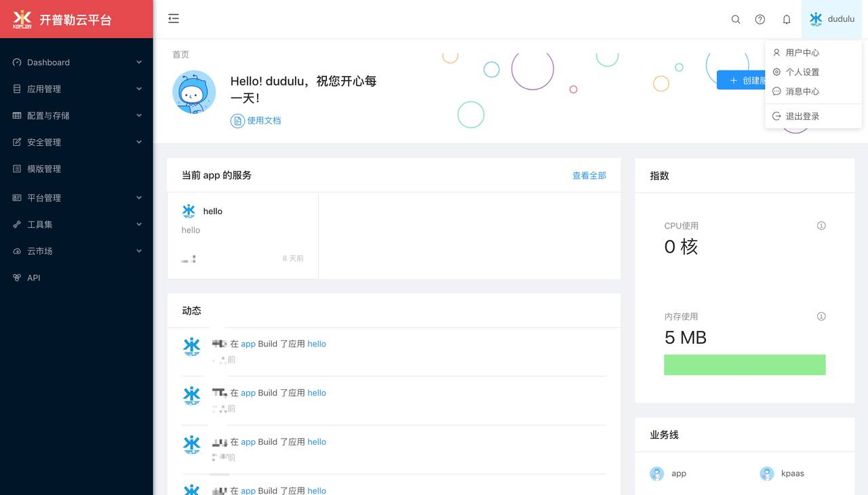Click the document icon beside 使用文档
Screen dimensions: 868x495
237,121
